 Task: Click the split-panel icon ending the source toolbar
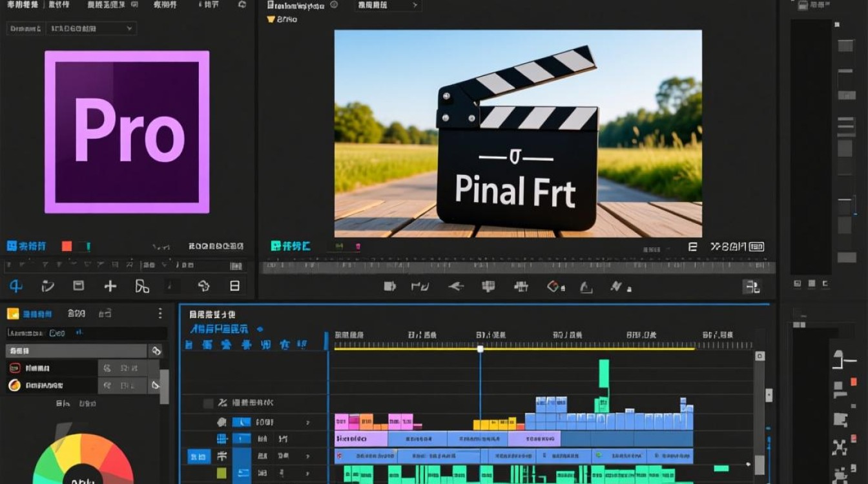point(235,286)
